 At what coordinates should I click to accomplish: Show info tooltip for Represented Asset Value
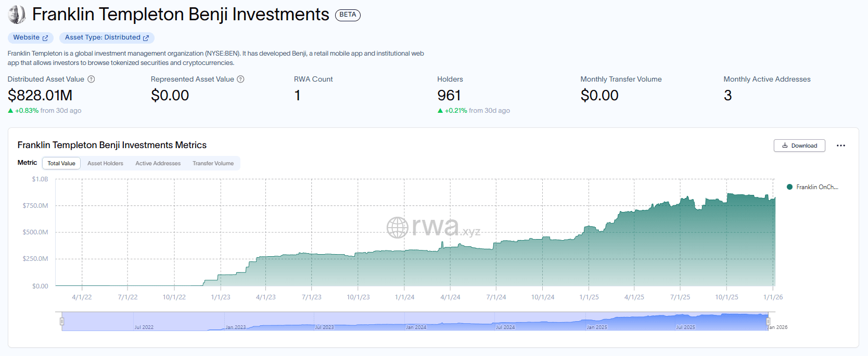pyautogui.click(x=240, y=79)
